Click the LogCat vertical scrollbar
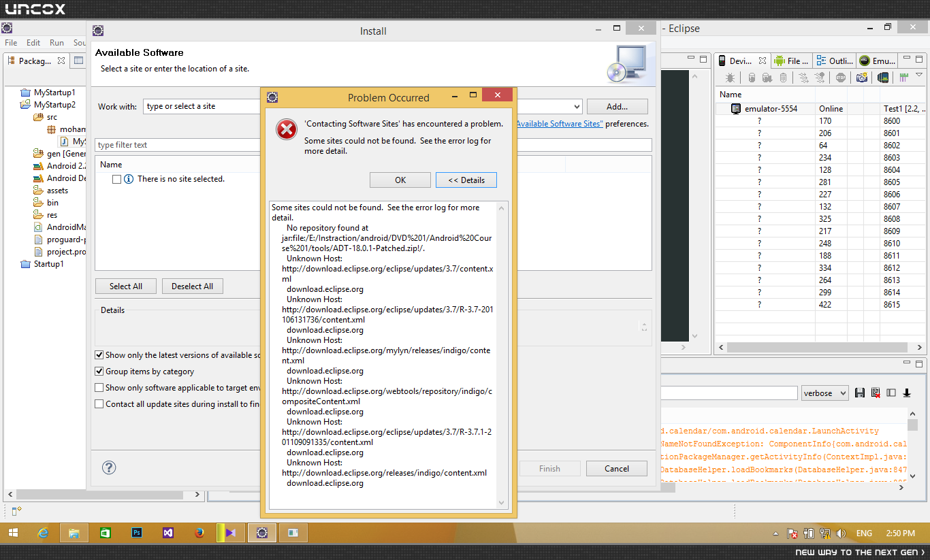The height and width of the screenshot is (560, 930). tap(913, 445)
